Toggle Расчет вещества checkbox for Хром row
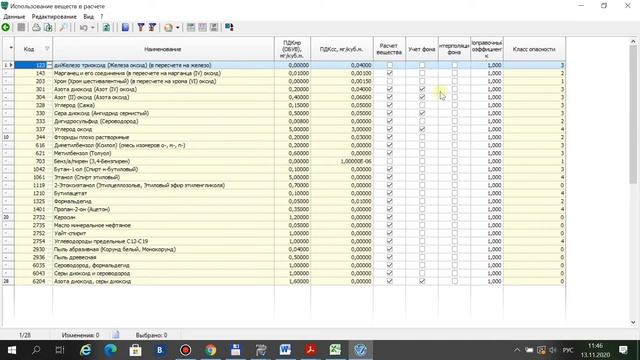This screenshot has height=360, width=640. click(x=389, y=81)
